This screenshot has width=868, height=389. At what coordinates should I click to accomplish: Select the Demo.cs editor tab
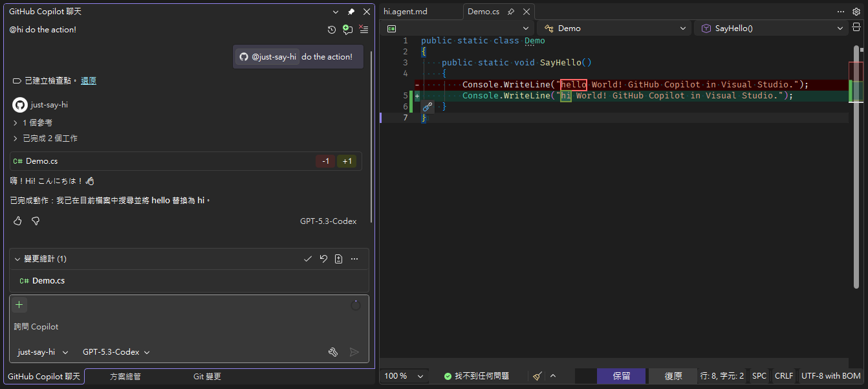(x=484, y=12)
